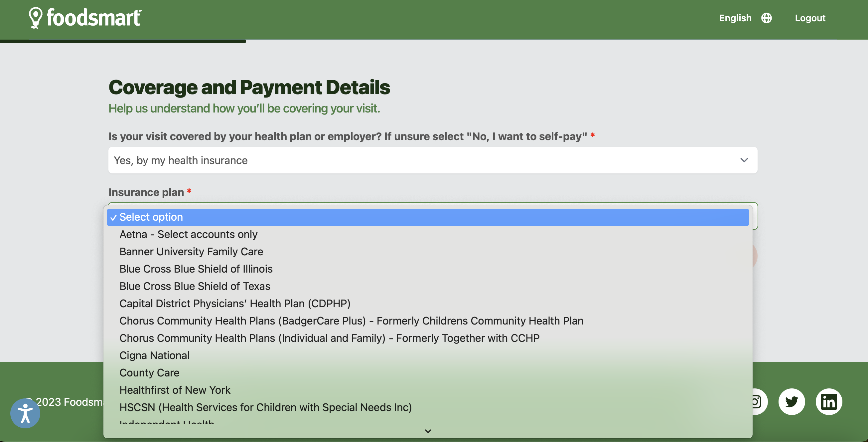Open Foodsmart Twitter page
868x442 pixels.
tap(792, 401)
